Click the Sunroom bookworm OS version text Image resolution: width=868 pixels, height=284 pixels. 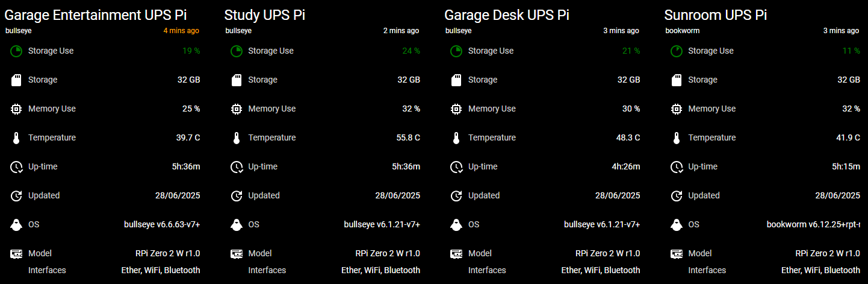pos(813,225)
